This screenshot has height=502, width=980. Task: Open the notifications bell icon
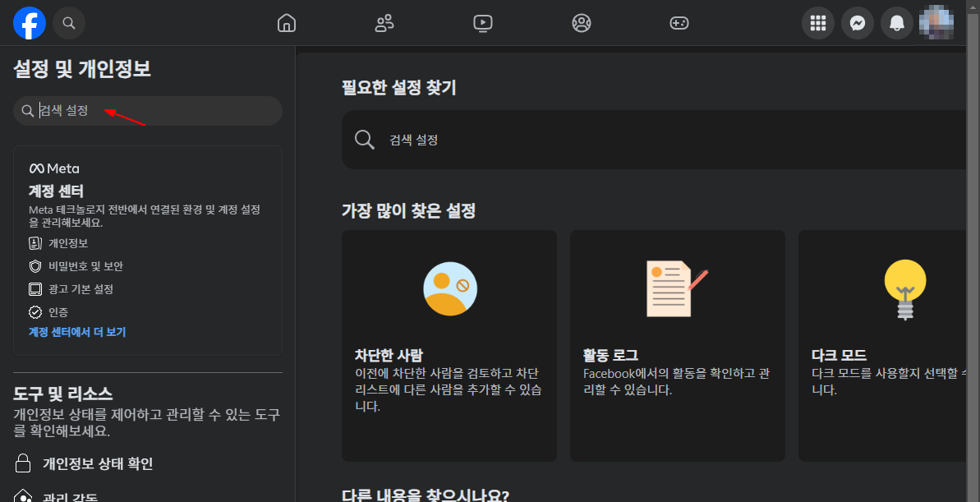(x=897, y=23)
